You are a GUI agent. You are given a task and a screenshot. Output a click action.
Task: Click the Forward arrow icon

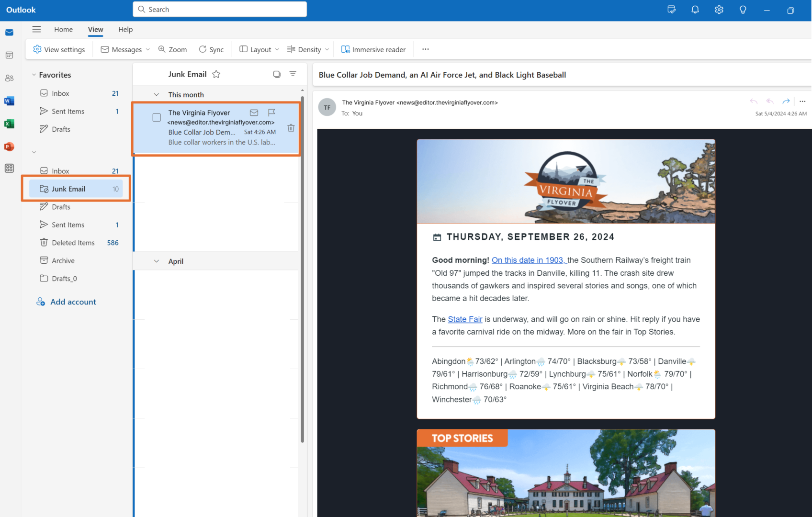tap(786, 101)
